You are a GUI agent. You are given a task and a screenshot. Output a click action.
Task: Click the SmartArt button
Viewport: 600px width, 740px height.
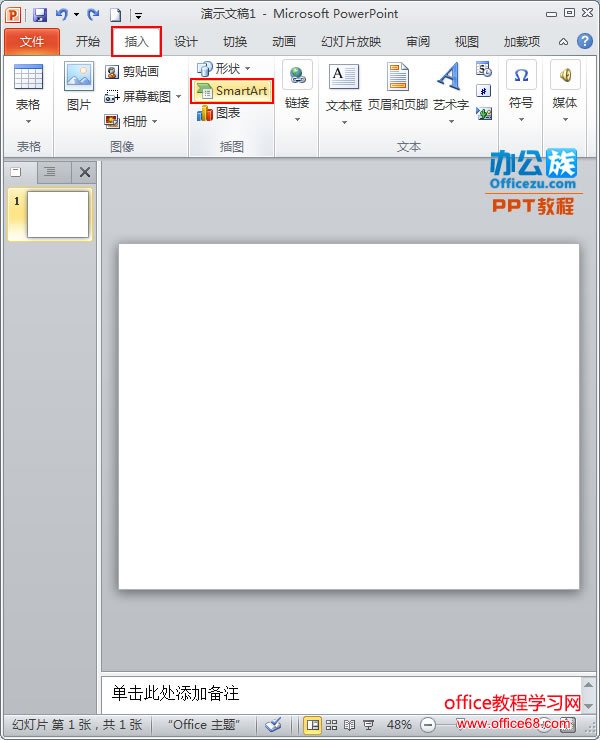coord(232,91)
